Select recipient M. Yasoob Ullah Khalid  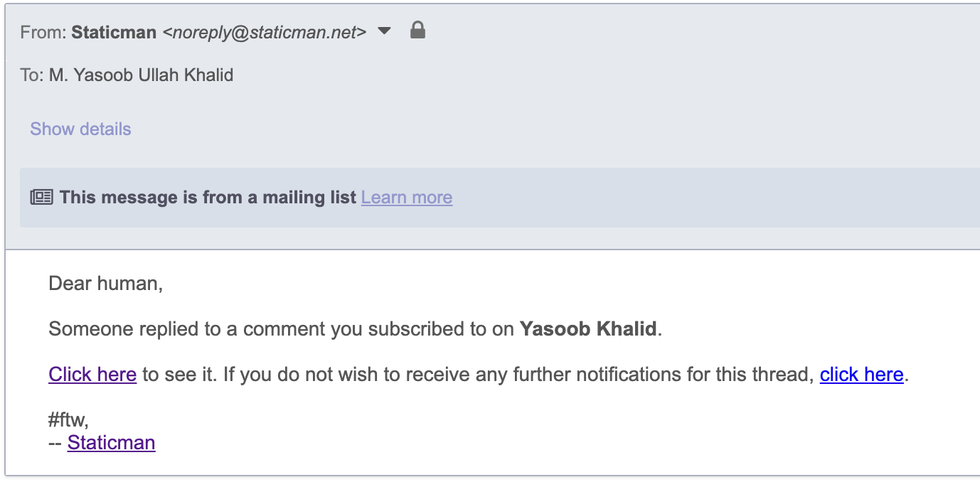[x=141, y=75]
